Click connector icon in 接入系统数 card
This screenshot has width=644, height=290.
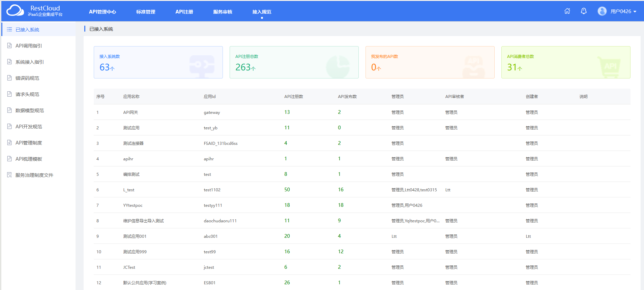pyautogui.click(x=202, y=66)
